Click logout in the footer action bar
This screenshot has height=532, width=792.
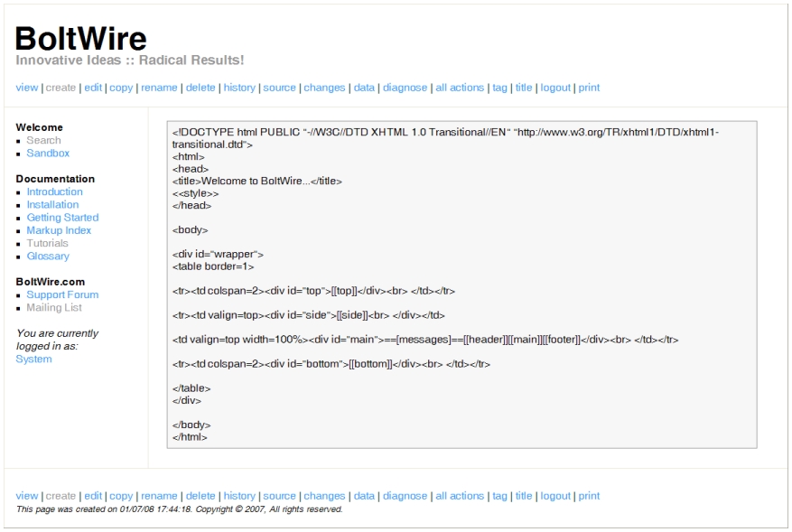click(555, 496)
